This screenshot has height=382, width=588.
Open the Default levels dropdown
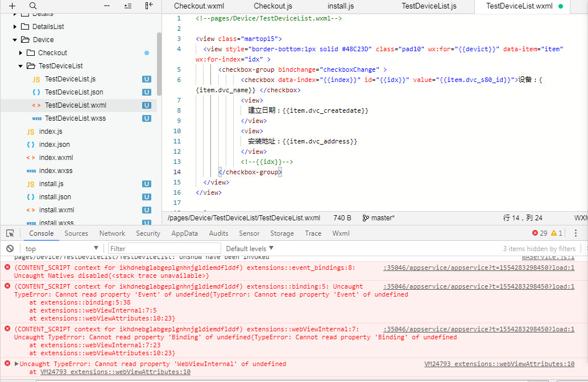click(x=250, y=249)
